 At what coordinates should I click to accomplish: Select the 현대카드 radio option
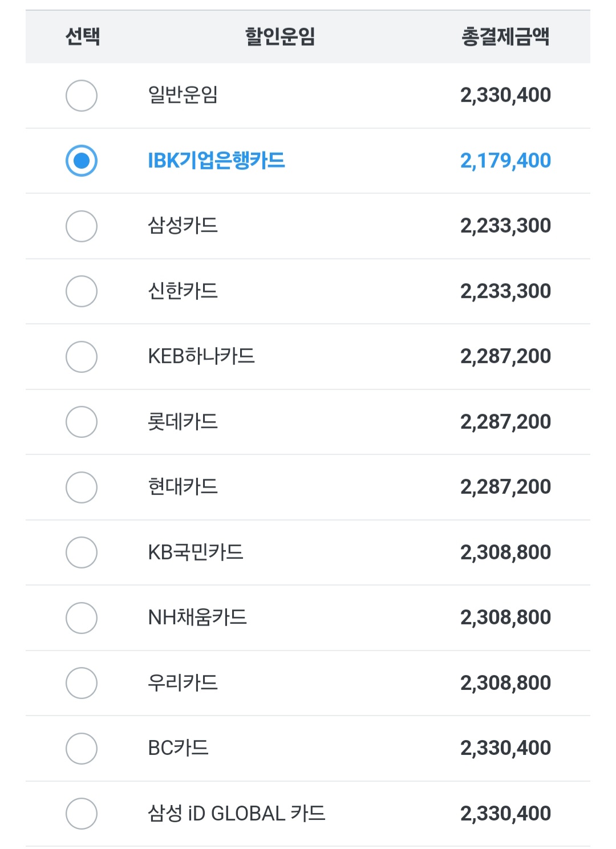coord(82,487)
